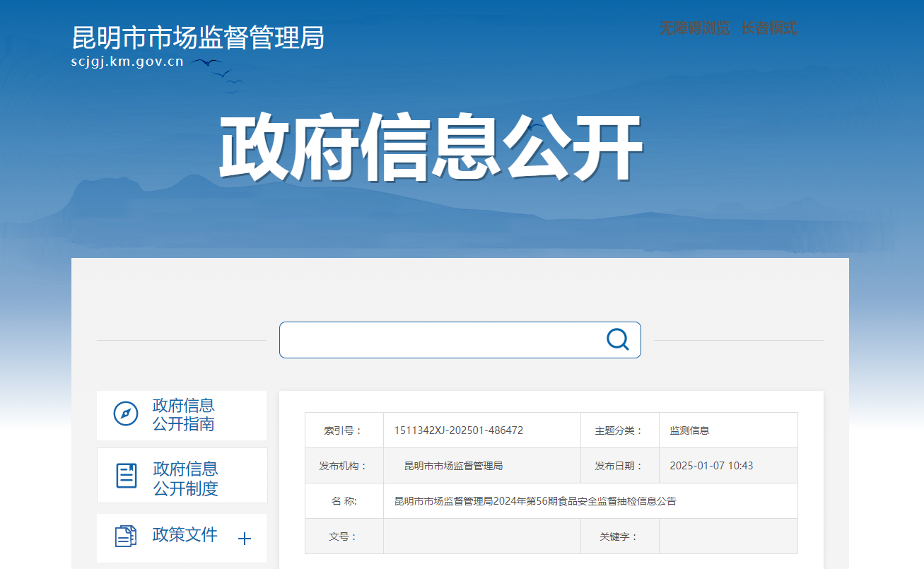Image resolution: width=924 pixels, height=569 pixels.
Task: Open 政策文件 menu item
Action: 182,538
